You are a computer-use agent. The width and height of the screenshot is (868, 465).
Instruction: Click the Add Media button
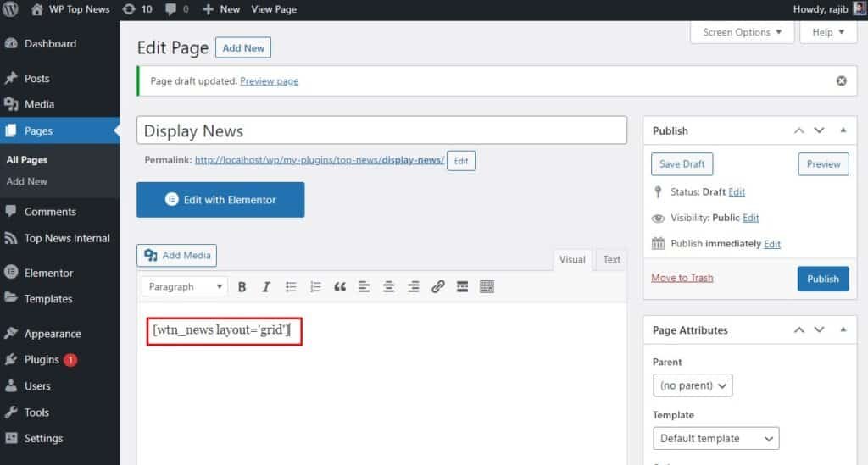coord(176,256)
